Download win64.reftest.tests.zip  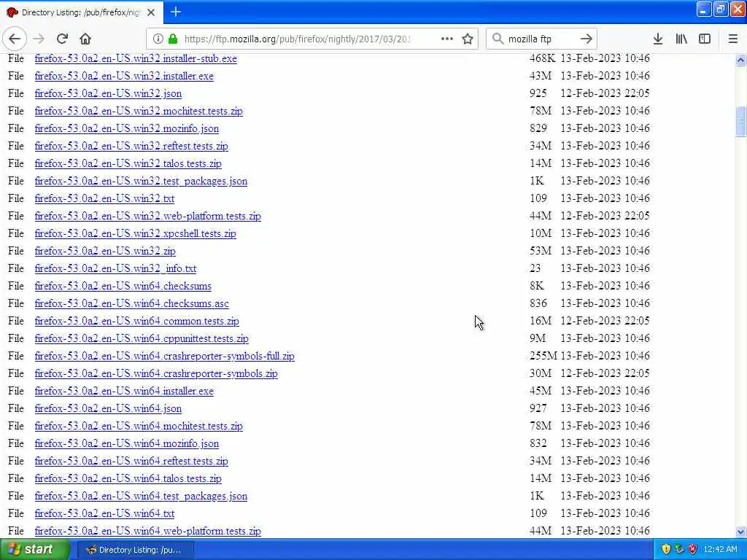[131, 461]
